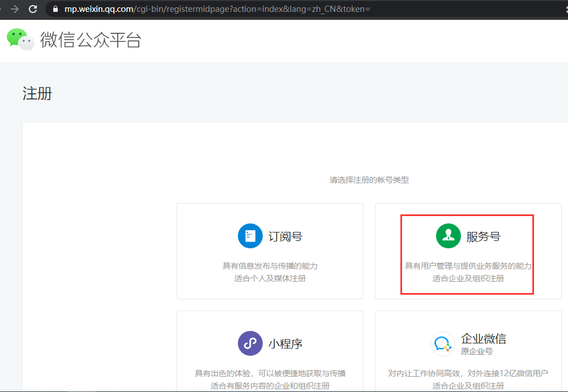The width and height of the screenshot is (568, 392).
Task: Click text 具有出色的体验，可以被便捷地获取与传播
Action: click(270, 373)
